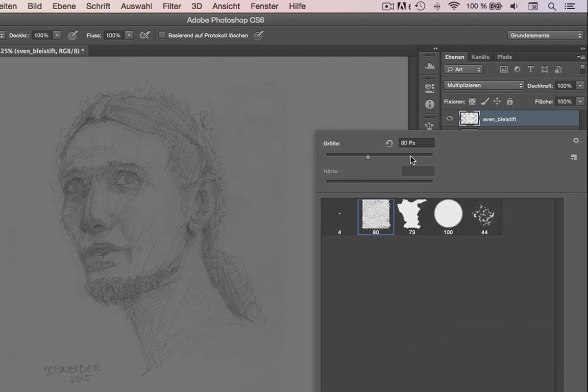Open the Grundelemente workspace dropdown
This screenshot has width=588, height=392.
(545, 35)
